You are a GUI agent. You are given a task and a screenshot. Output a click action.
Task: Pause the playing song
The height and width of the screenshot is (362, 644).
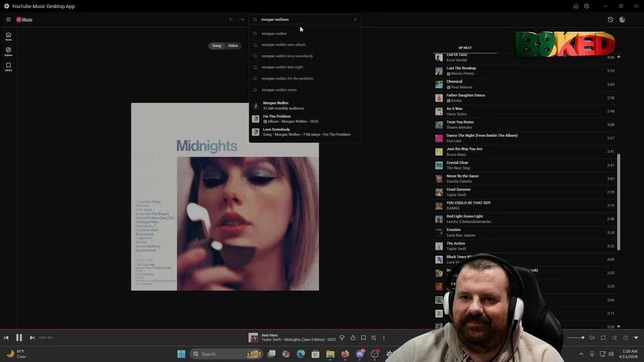pyautogui.click(x=19, y=338)
